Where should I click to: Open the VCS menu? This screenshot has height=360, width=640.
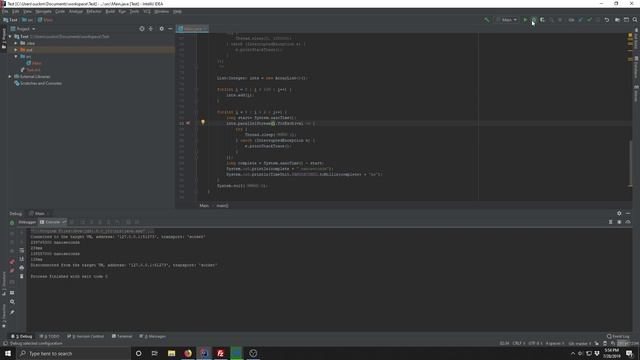[x=147, y=11]
